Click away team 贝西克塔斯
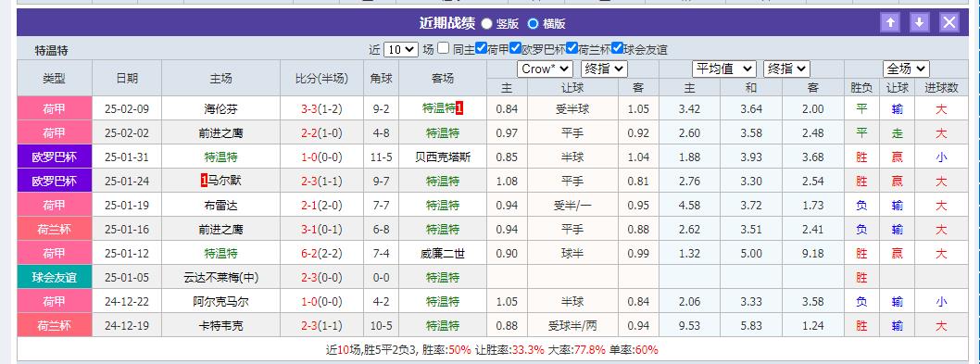The height and width of the screenshot is (364, 980). (x=443, y=157)
